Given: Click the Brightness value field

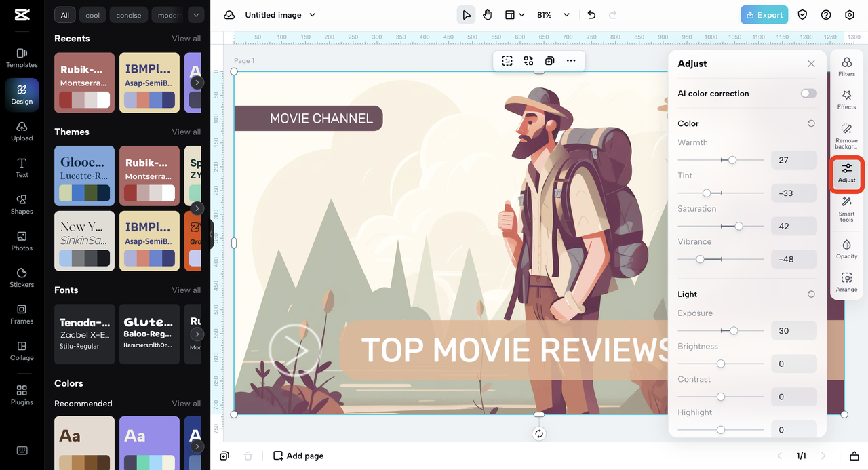Looking at the screenshot, I should 793,364.
